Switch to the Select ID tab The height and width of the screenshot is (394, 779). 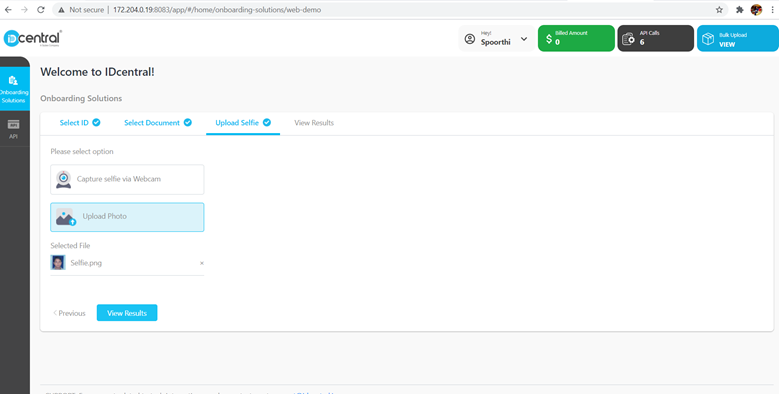tap(79, 123)
